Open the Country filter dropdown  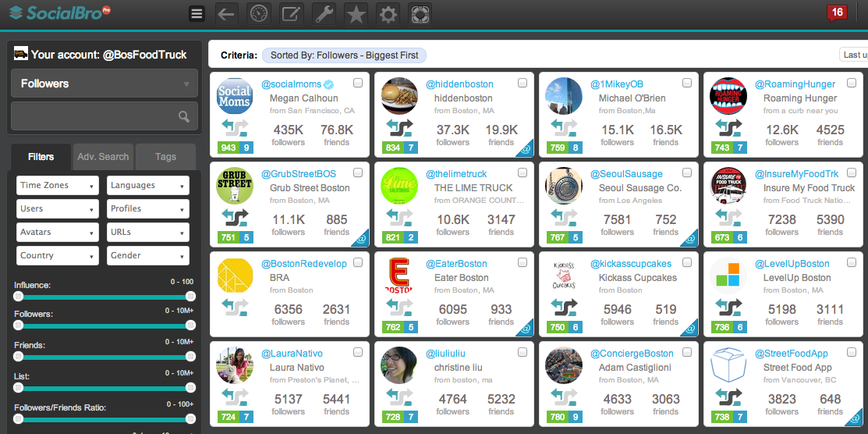[x=58, y=255]
